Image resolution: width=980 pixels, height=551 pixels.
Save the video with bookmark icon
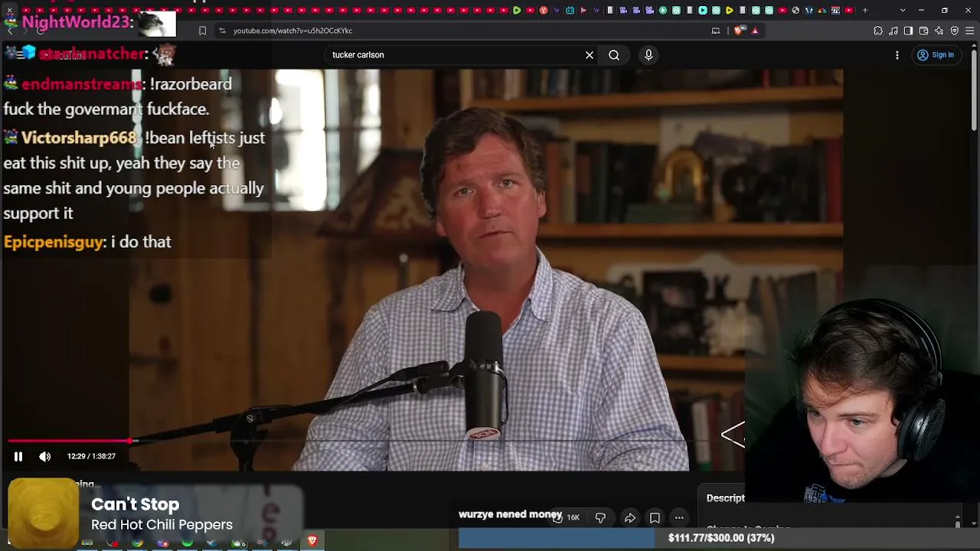click(655, 517)
